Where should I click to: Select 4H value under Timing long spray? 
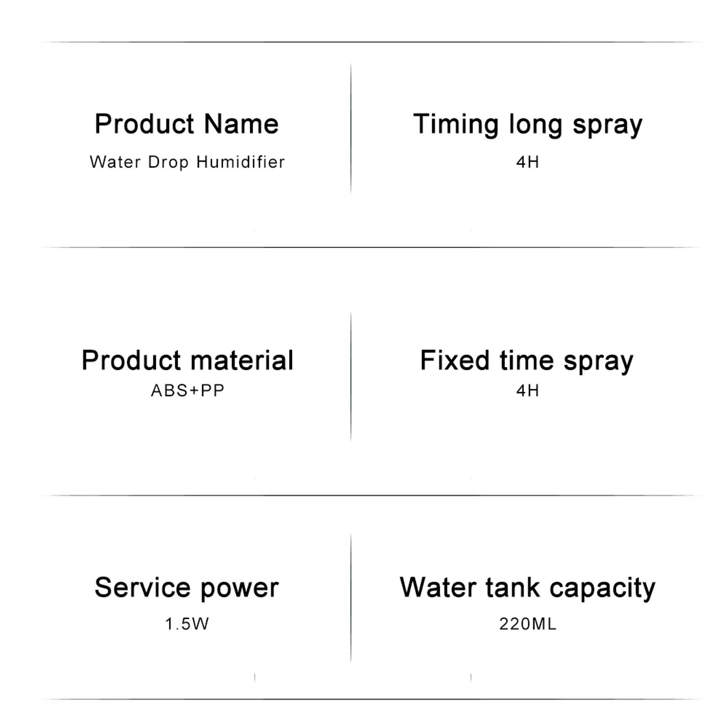point(527,162)
